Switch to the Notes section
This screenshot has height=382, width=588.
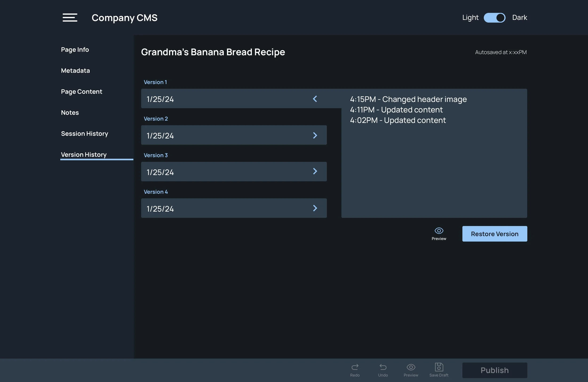(x=70, y=113)
